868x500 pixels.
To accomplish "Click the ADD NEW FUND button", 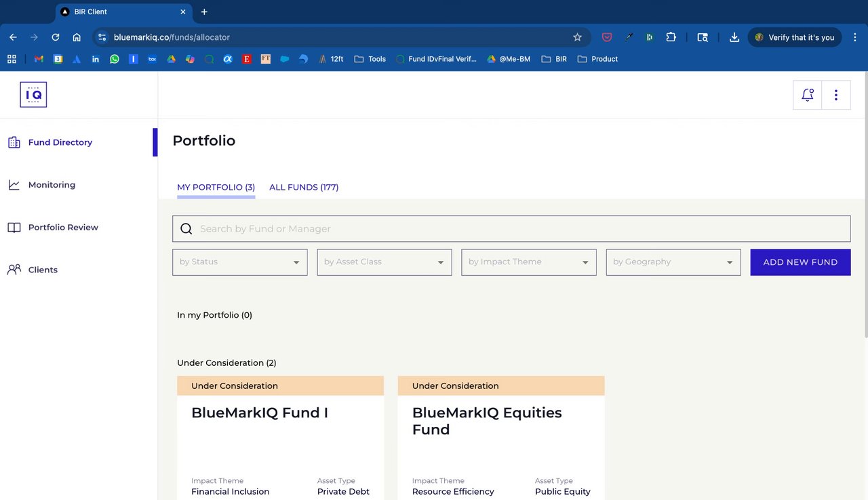I will tap(800, 262).
